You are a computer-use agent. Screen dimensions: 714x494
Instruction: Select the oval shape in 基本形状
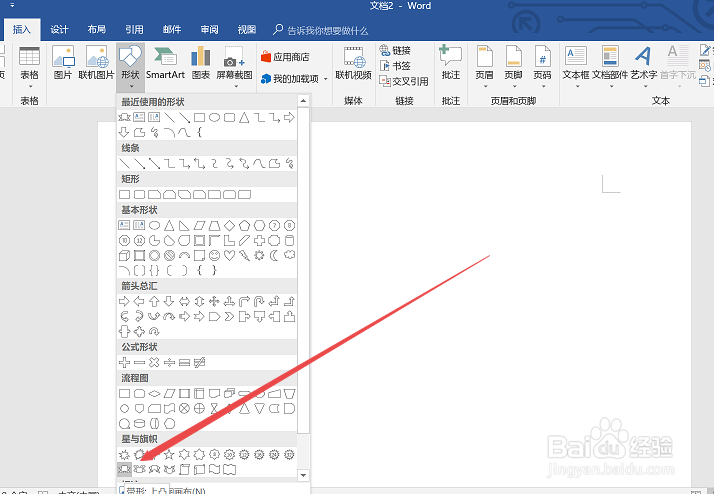[x=154, y=225]
